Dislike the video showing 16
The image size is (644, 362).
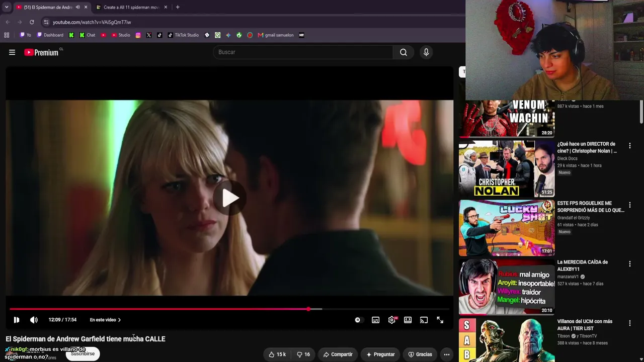pyautogui.click(x=303, y=354)
